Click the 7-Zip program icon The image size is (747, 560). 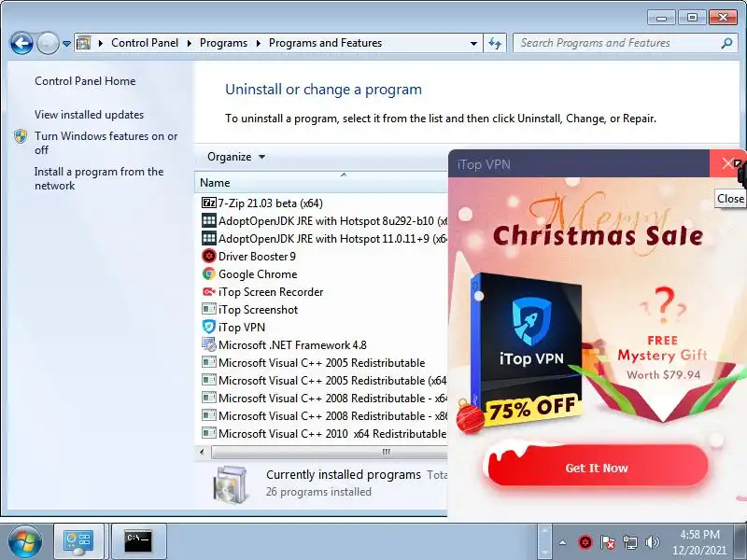point(208,203)
